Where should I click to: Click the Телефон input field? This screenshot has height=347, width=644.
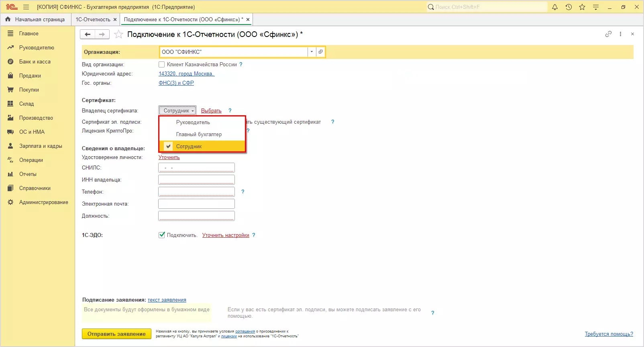(x=196, y=192)
